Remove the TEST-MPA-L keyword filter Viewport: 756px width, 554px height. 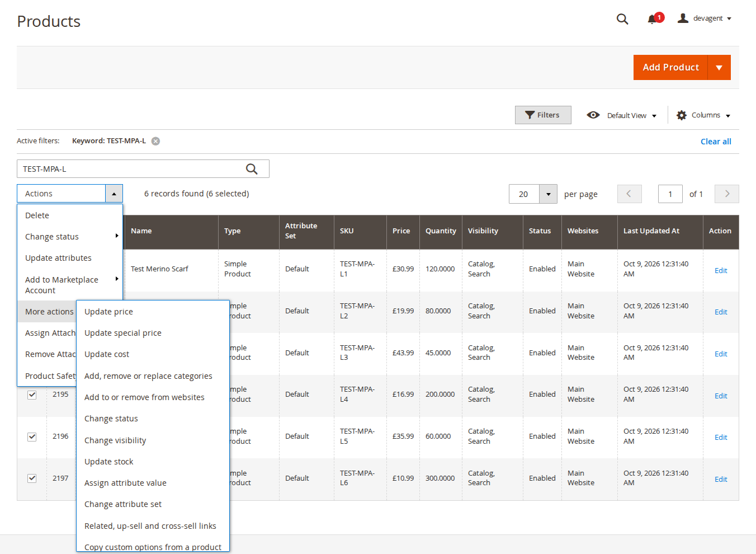click(x=156, y=141)
